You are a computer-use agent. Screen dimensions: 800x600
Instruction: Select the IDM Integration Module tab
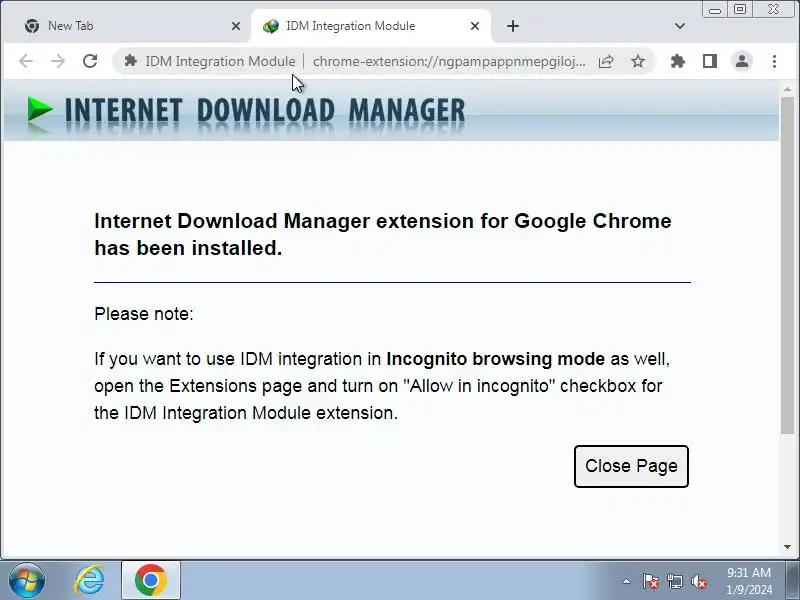pyautogui.click(x=360, y=26)
